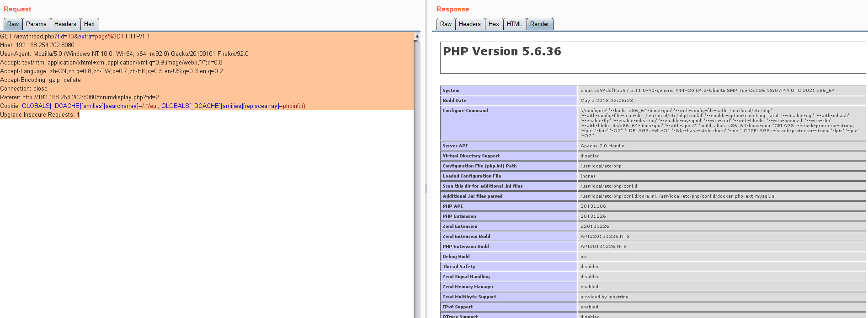
Task: Click the IPv6 Support row label
Action: point(458,307)
